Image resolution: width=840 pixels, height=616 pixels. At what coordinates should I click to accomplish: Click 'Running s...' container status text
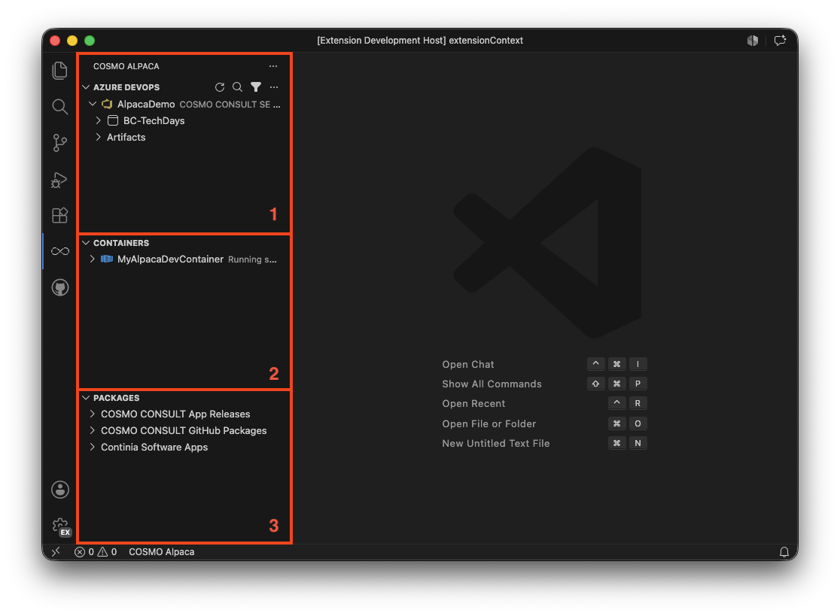(x=252, y=259)
